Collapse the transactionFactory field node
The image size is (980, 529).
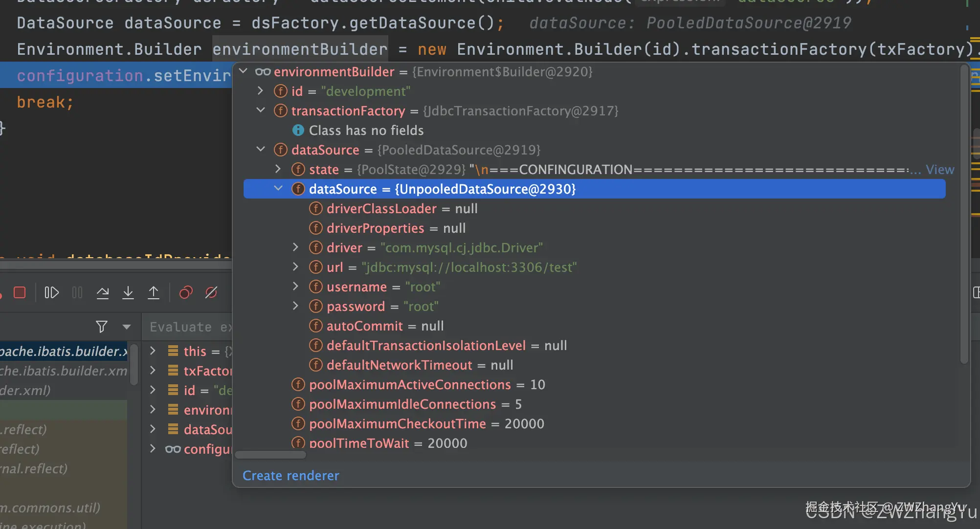(x=261, y=110)
